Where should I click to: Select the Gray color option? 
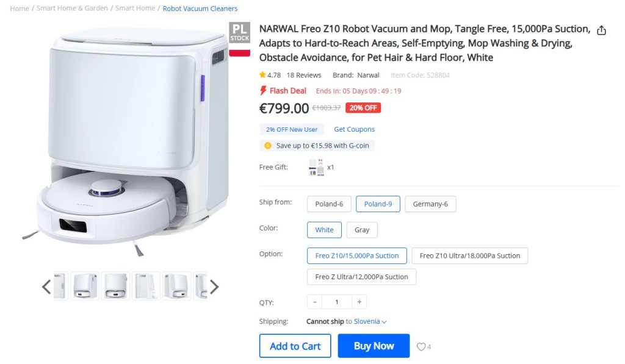tap(362, 230)
